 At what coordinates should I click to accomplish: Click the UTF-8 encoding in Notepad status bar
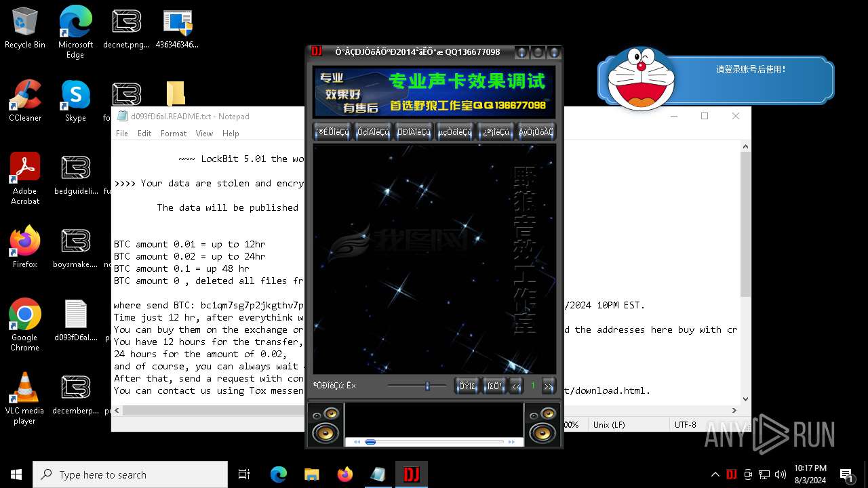click(685, 425)
